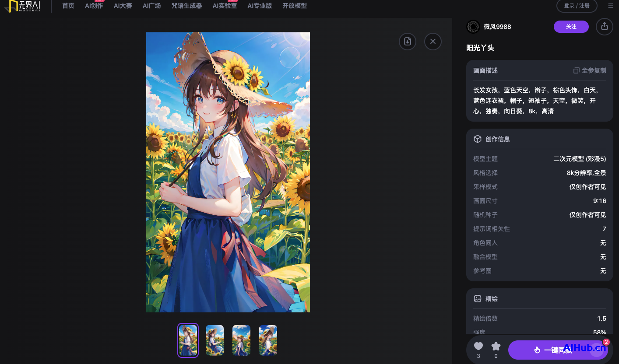
Task: Open the 首页 menu item
Action: pyautogui.click(x=68, y=6)
